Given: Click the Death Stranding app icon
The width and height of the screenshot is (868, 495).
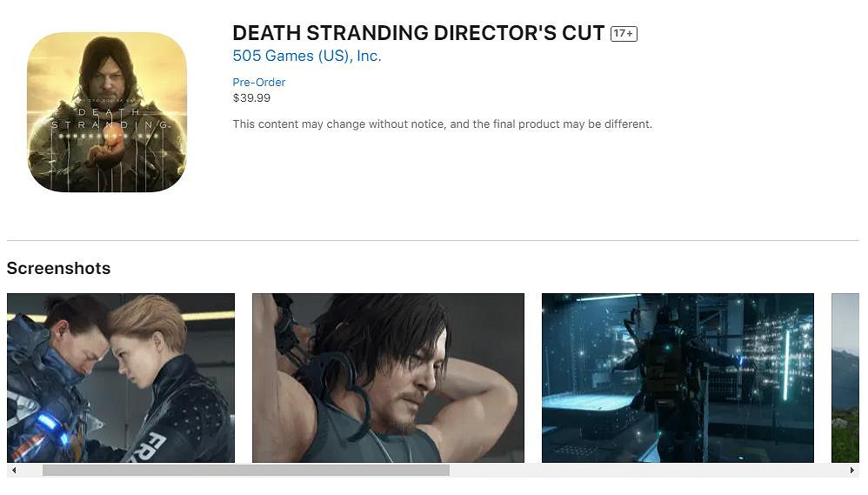Looking at the screenshot, I should coord(107,112).
